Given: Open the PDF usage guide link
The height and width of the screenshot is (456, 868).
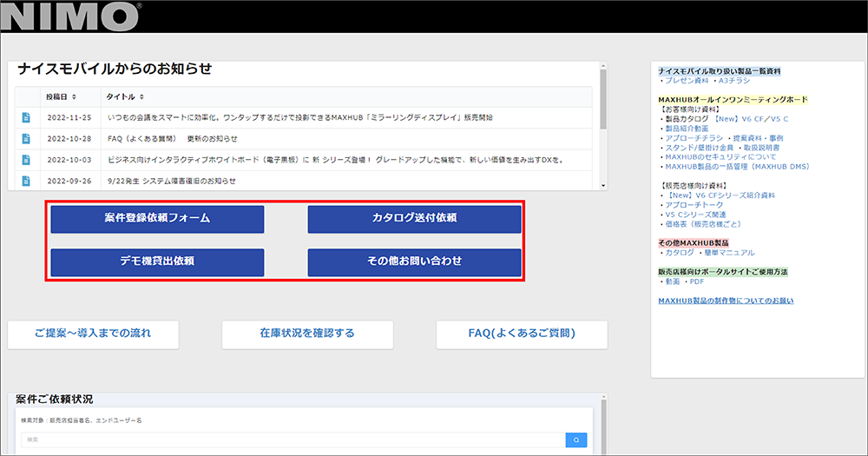Looking at the screenshot, I should 697,281.
